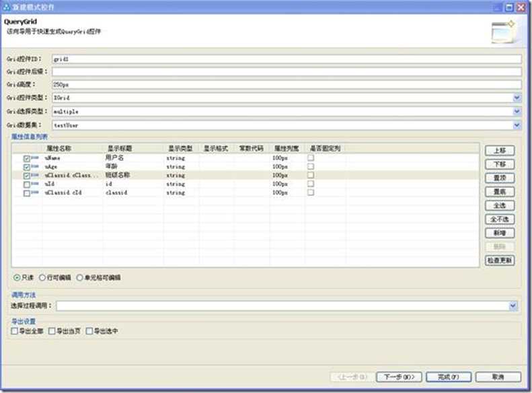Enable fixed column for the uAge row
This screenshot has height=393, width=532.
[311, 166]
